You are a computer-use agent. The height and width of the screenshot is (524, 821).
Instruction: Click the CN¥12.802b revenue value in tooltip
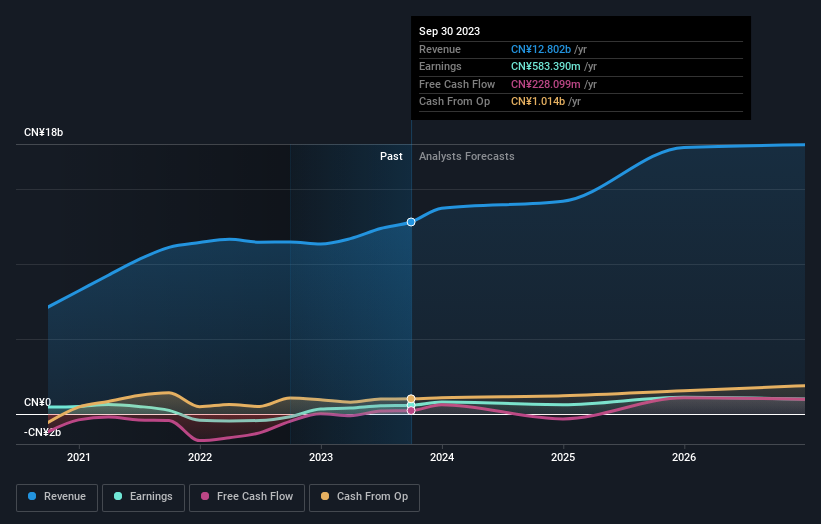541,49
